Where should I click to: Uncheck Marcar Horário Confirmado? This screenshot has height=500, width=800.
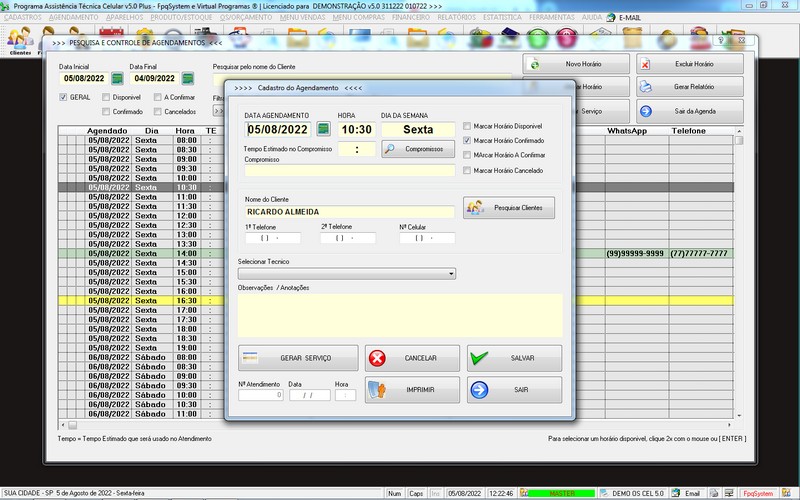tap(467, 140)
